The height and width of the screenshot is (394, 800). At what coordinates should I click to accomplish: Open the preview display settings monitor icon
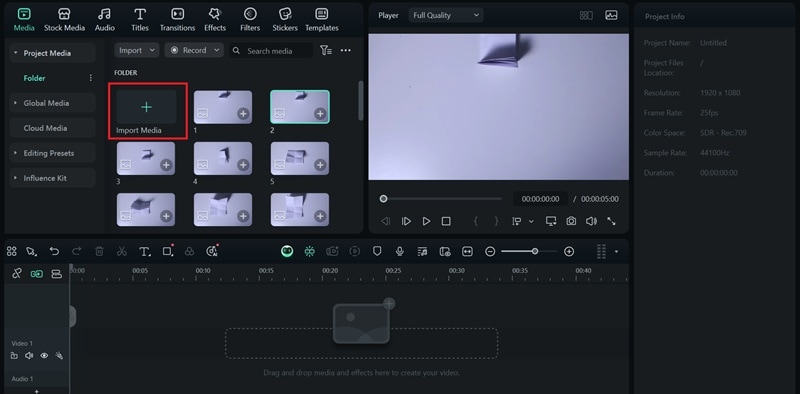click(x=551, y=221)
